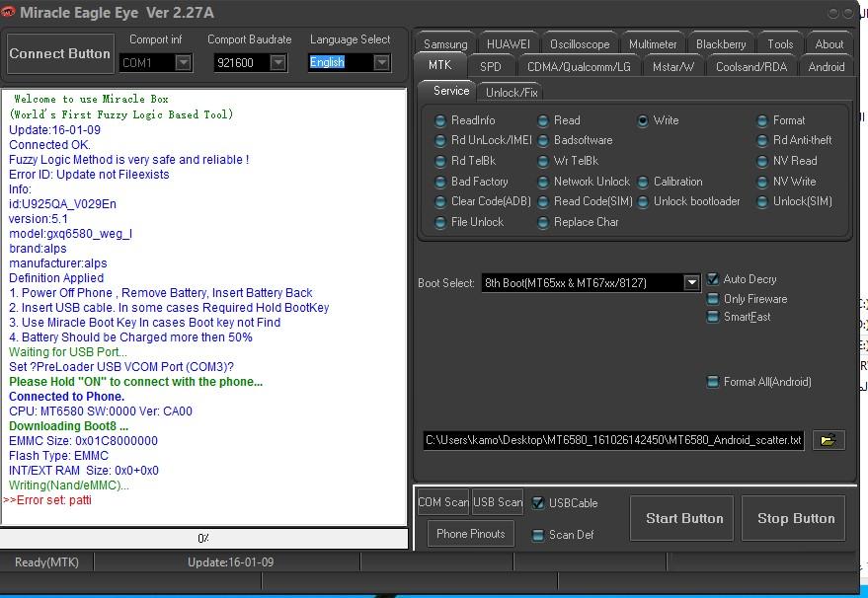Switch to the HUAWEI tab
The image size is (868, 598).
(508, 44)
